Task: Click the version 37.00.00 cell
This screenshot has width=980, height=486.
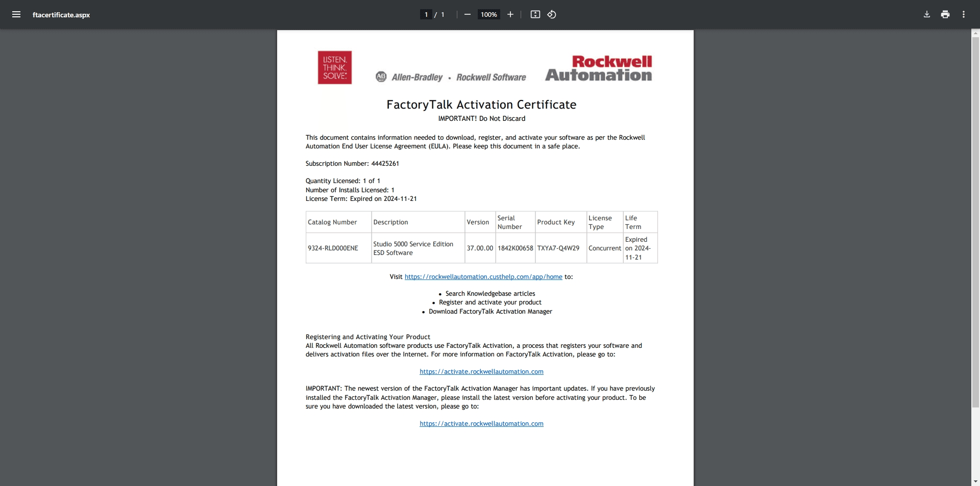Action: click(480, 248)
